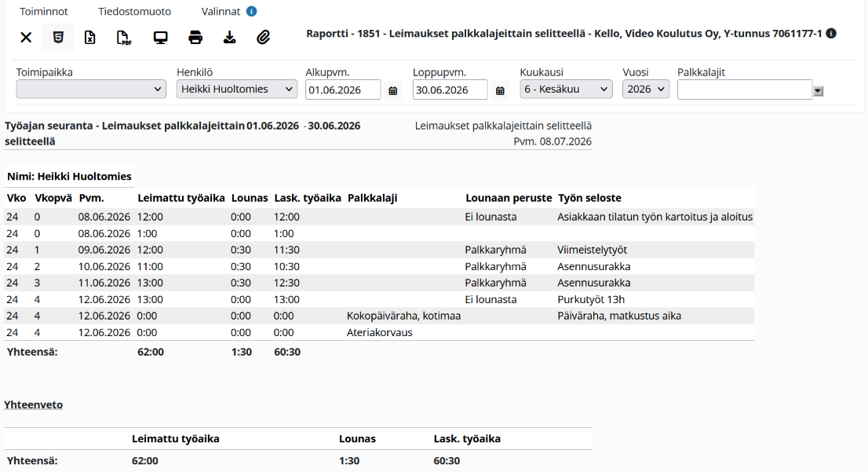Click the Alkupvm. date field
The width and height of the screenshot is (868, 472).
click(343, 90)
